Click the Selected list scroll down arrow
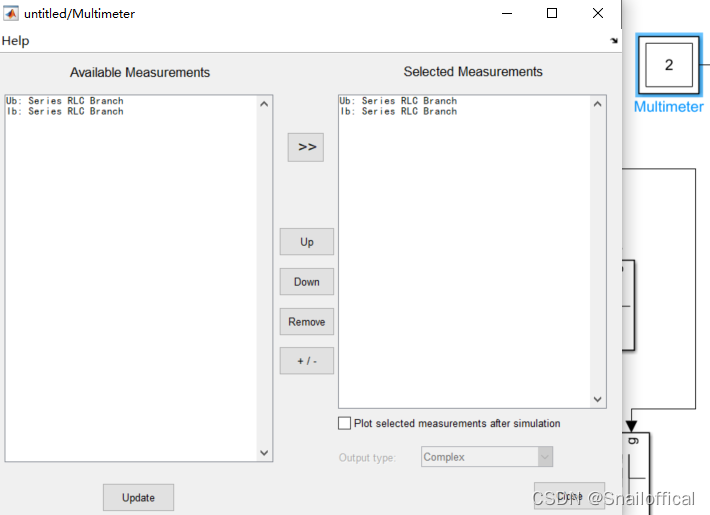 click(x=598, y=399)
